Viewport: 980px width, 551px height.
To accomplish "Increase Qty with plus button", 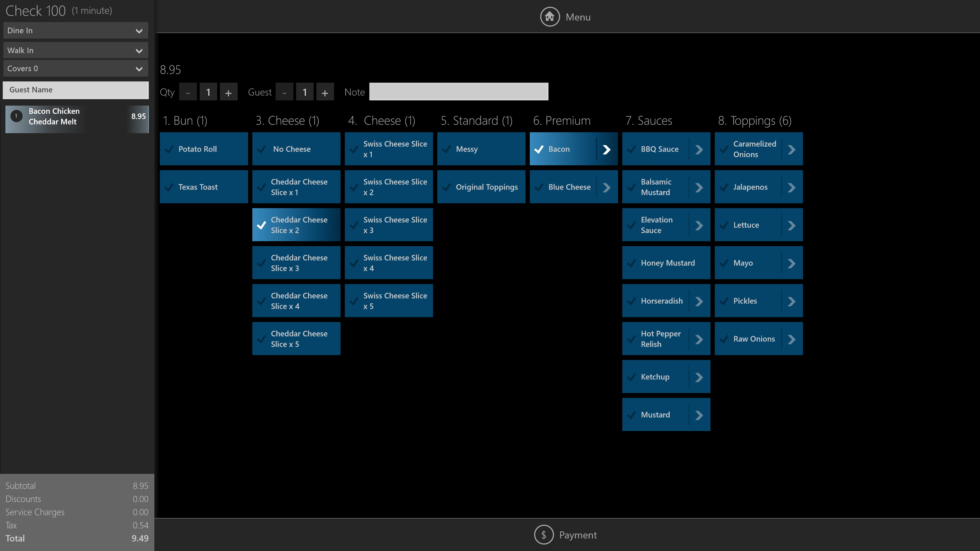I will pos(228,92).
